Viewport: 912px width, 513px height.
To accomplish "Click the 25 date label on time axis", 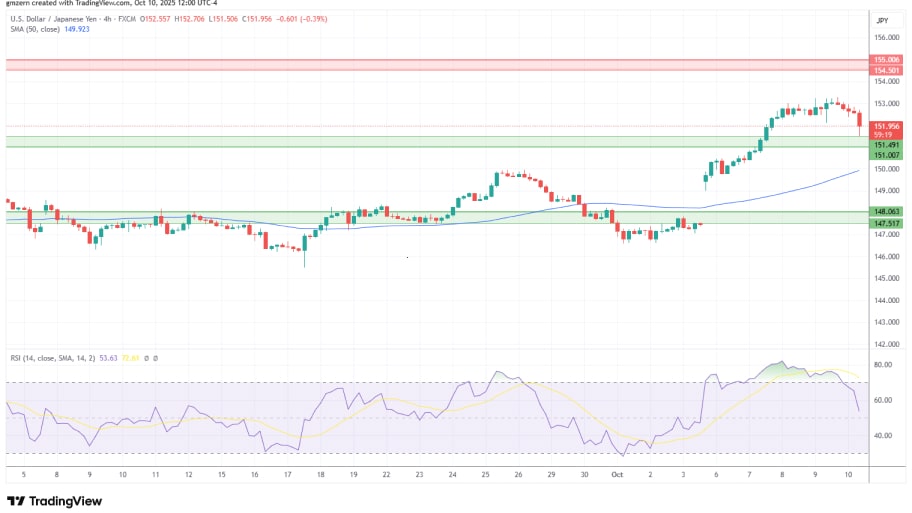I will [486, 476].
